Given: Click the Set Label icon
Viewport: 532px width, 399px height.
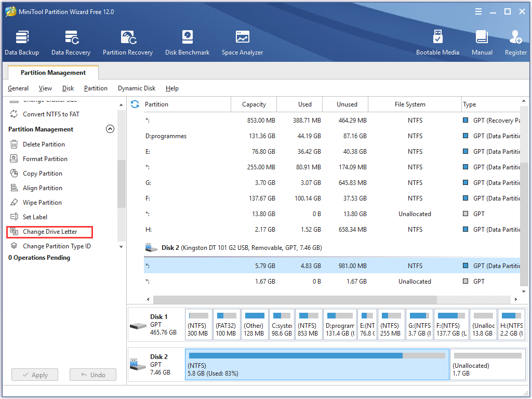Looking at the screenshot, I should (14, 217).
